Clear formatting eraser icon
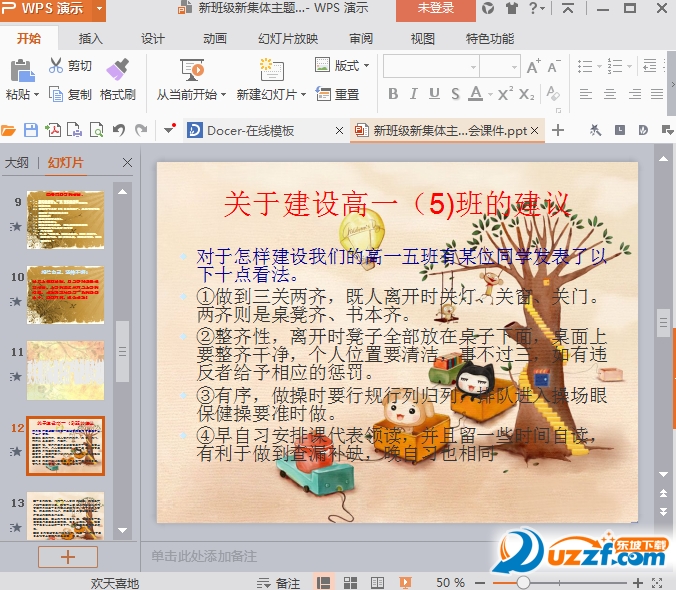Screen dimensions: 676x590 553,93
